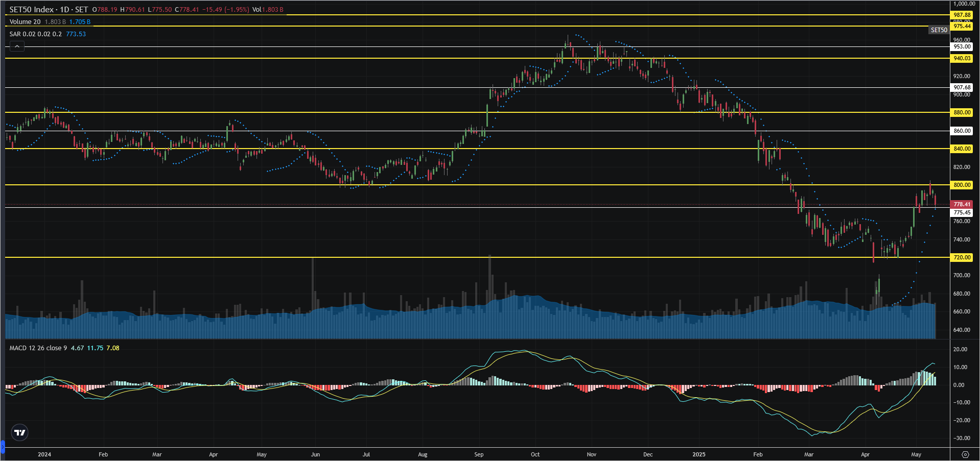Click the TradingView logo icon
This screenshot has height=461, width=980.
tap(19, 432)
